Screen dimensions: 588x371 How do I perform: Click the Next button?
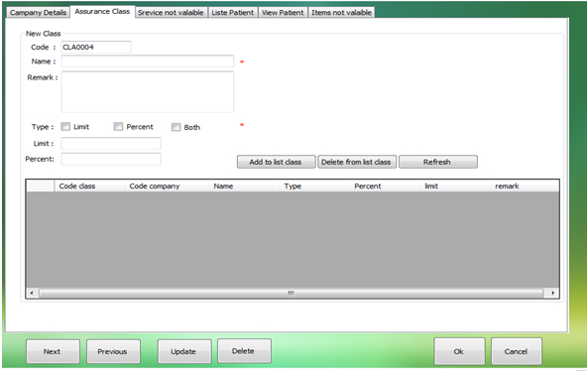53,351
